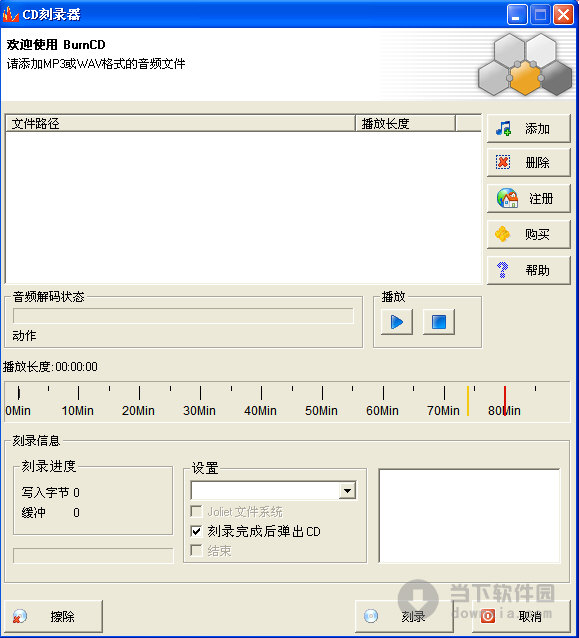The height and width of the screenshot is (638, 579).
Task: Click the 取消 (Cancel) button
Action: pyautogui.click(x=521, y=616)
